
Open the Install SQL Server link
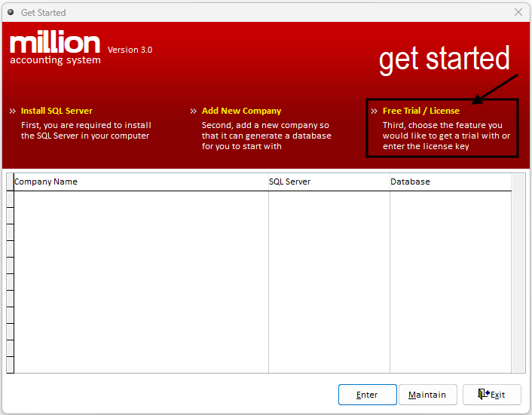click(x=57, y=111)
